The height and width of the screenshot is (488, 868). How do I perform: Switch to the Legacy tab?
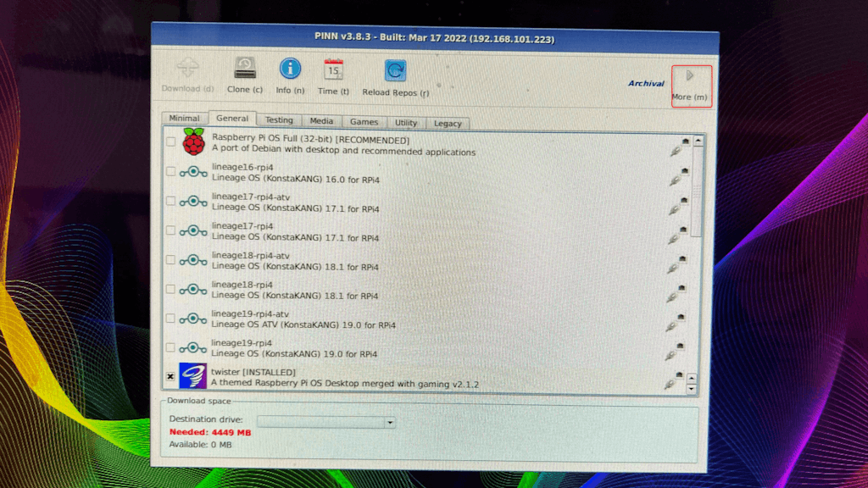point(448,124)
